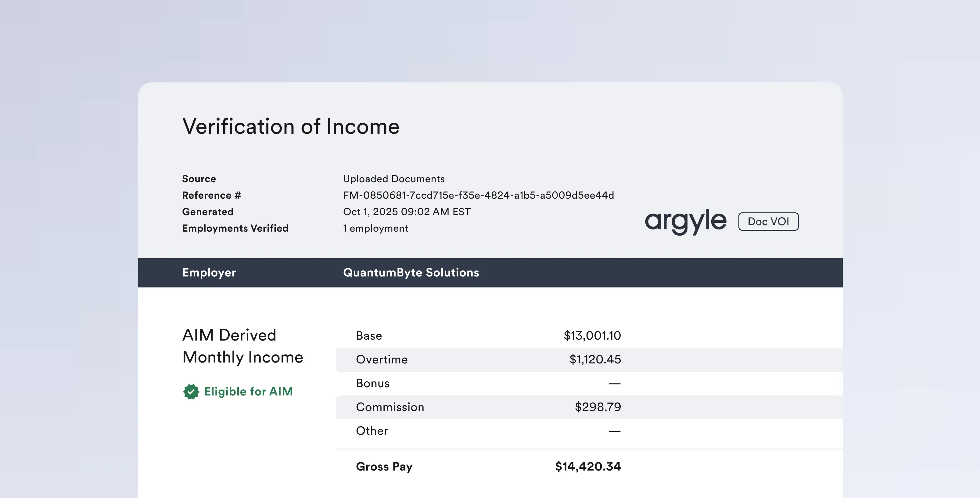Click the argyle logo
This screenshot has width=980, height=498.
686,221
